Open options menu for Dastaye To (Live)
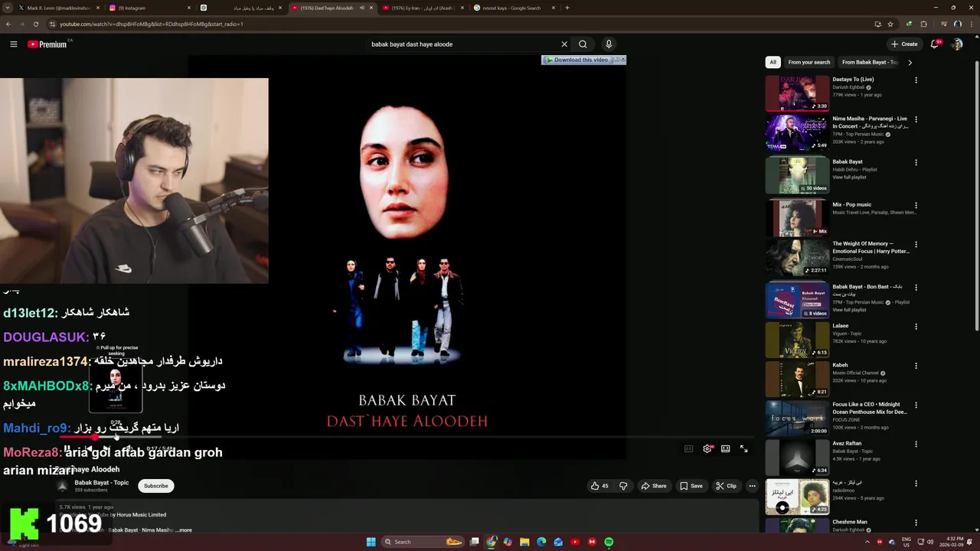 tap(916, 80)
